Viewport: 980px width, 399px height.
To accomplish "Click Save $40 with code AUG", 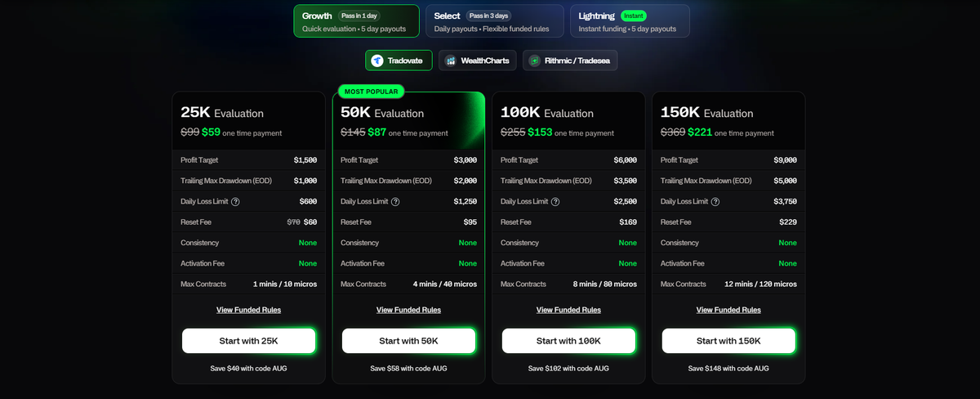I will coord(248,369).
